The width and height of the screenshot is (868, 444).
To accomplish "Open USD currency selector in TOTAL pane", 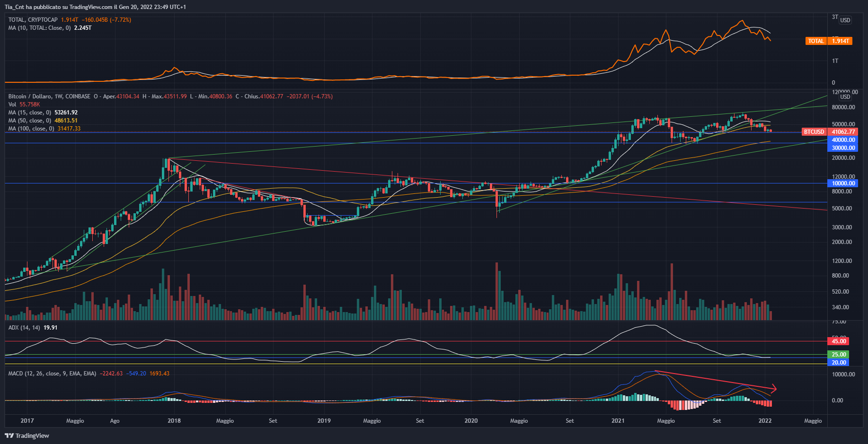I will click(845, 20).
